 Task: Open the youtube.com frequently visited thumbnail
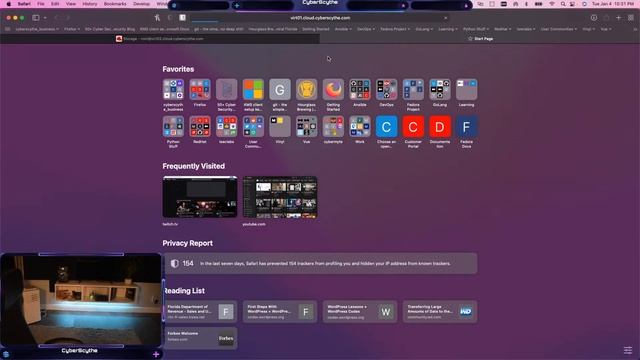tap(280, 197)
